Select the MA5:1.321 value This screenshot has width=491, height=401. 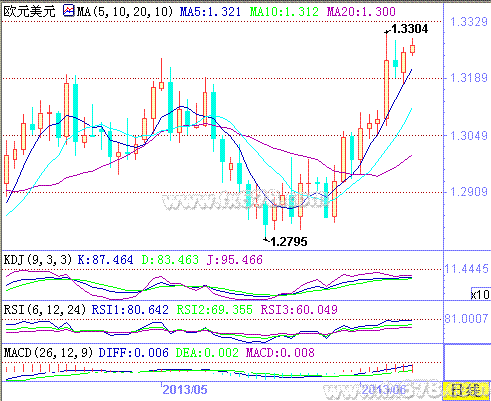(210, 12)
